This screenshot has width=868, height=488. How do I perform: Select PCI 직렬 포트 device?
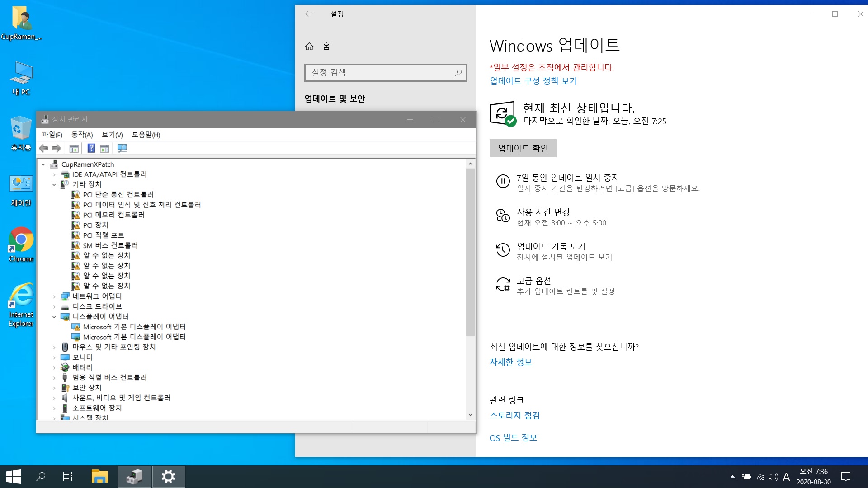(104, 235)
